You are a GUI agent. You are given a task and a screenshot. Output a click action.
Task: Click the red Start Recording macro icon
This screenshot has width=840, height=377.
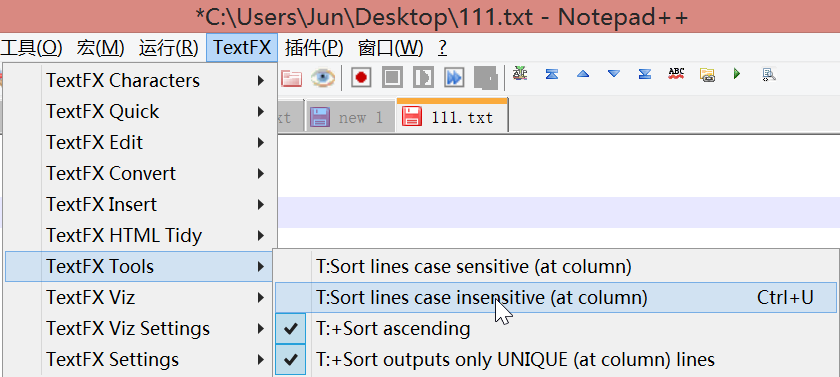(x=362, y=78)
